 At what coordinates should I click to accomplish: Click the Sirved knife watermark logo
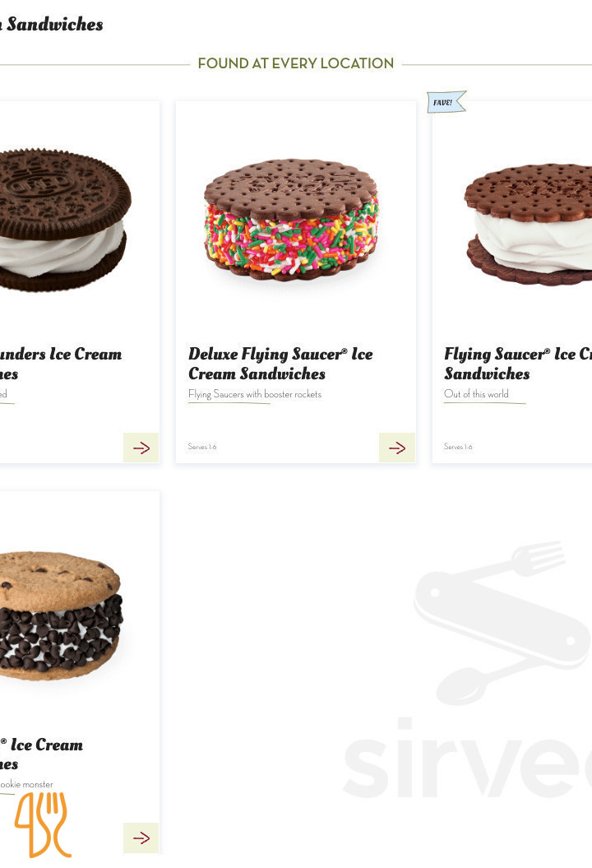click(x=502, y=623)
